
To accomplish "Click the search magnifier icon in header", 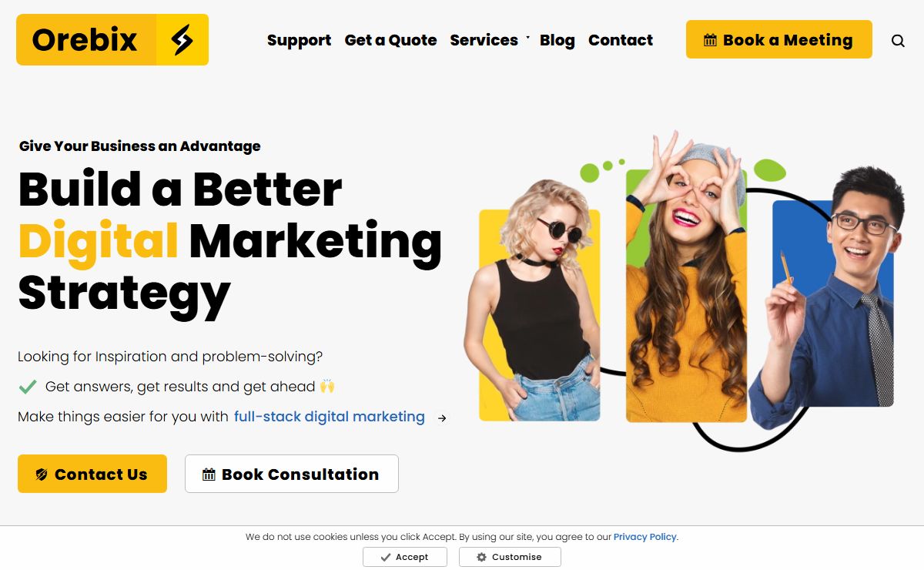I will click(x=898, y=41).
